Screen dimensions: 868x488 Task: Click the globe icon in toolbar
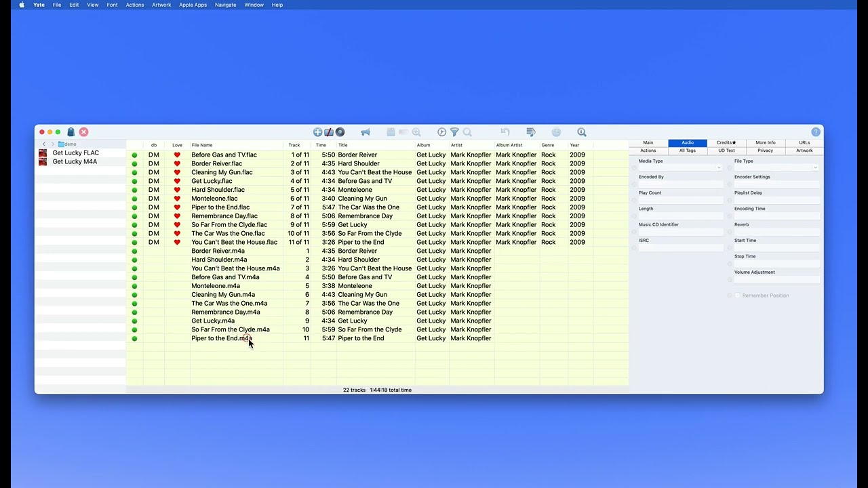coord(556,132)
